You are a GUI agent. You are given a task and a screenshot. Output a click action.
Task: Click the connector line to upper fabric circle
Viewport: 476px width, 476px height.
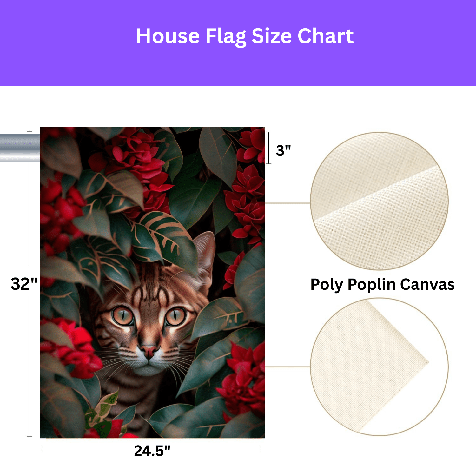tap(287, 203)
